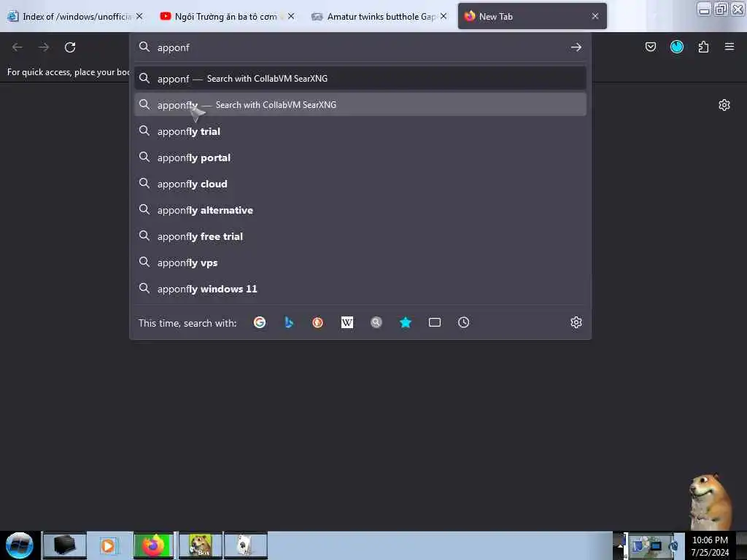Open the dog Box taskbar app

[x=200, y=545]
